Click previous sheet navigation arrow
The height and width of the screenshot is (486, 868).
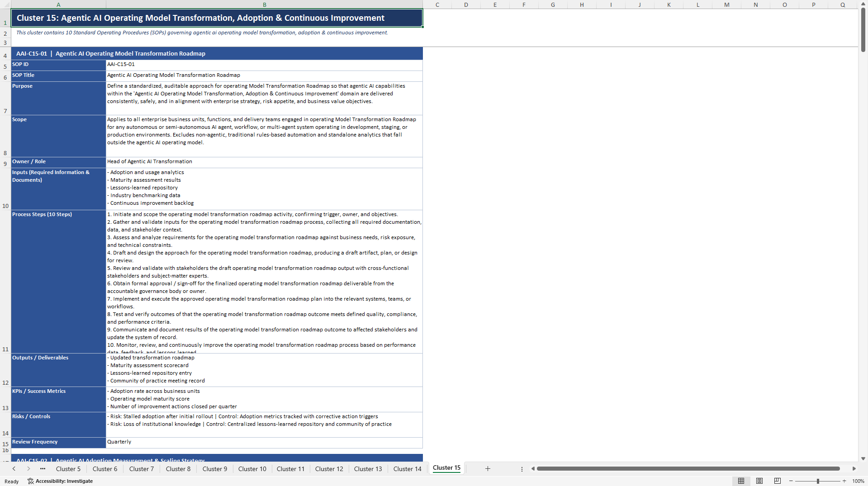tap(14, 469)
